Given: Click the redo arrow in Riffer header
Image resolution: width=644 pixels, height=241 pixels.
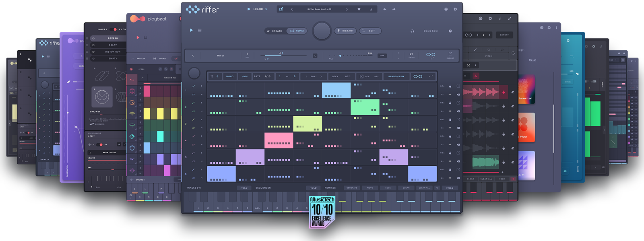Looking at the screenshot, I should (394, 9).
